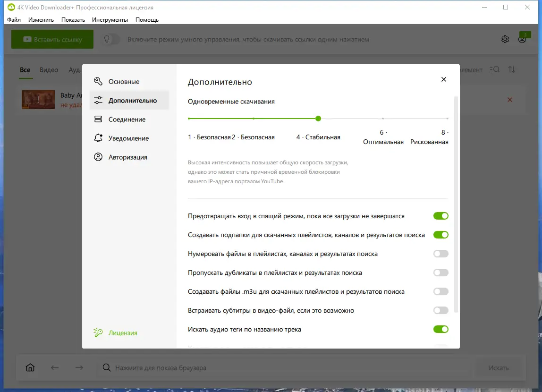Image resolution: width=542 pixels, height=392 pixels.
Task: Switch to the Видео tab
Action: tap(49, 69)
